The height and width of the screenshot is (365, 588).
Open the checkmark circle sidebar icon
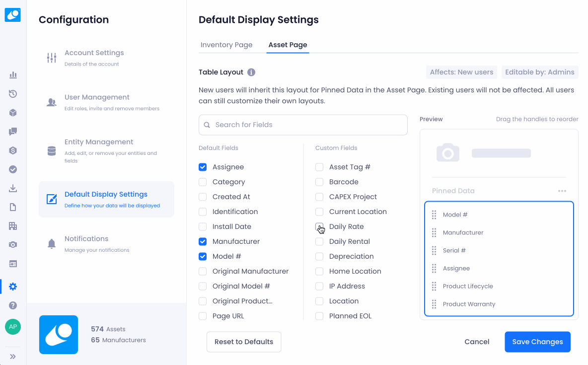click(13, 169)
